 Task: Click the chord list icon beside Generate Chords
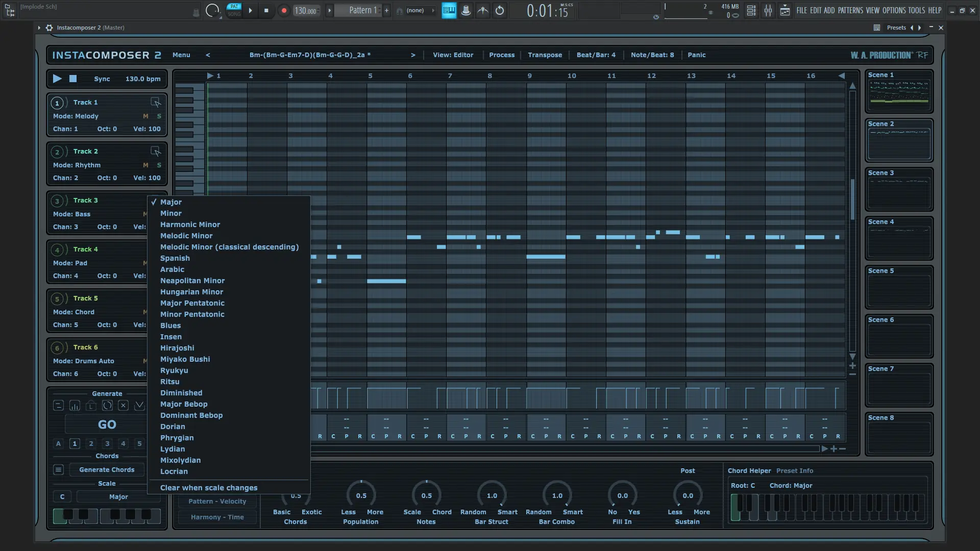[x=58, y=469]
